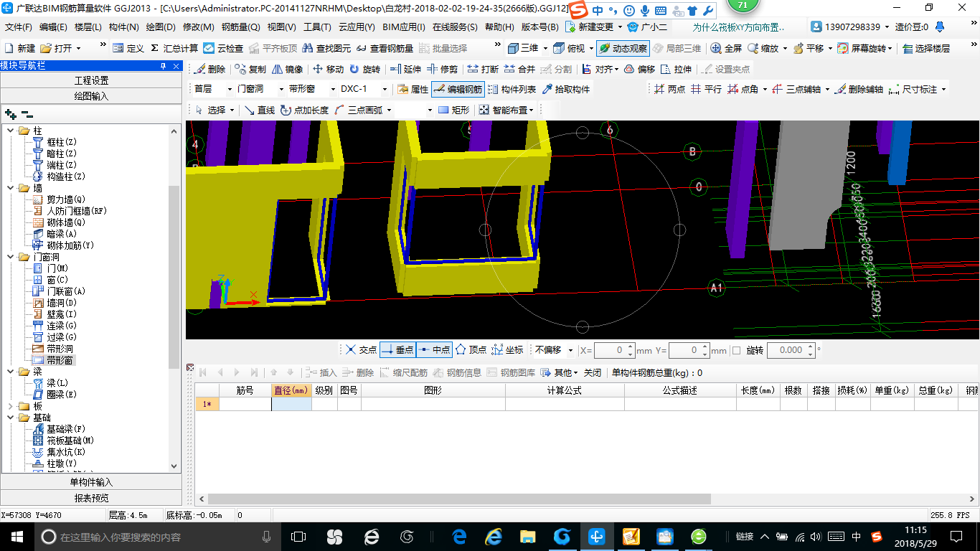Click the 绘图输入 navigation button
This screenshot has height=551, width=980.
coord(91,96)
